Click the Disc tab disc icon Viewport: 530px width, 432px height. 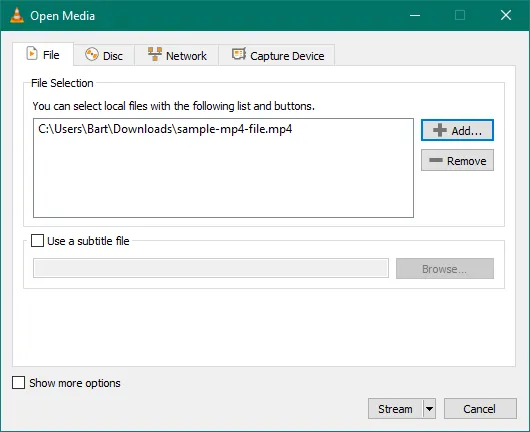[x=92, y=54]
